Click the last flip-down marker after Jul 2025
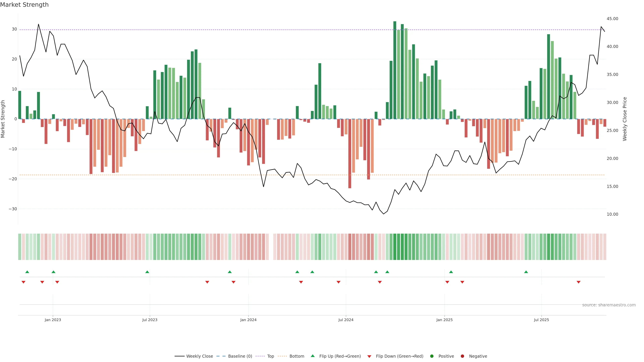This screenshot has height=362, width=644. coord(578,282)
